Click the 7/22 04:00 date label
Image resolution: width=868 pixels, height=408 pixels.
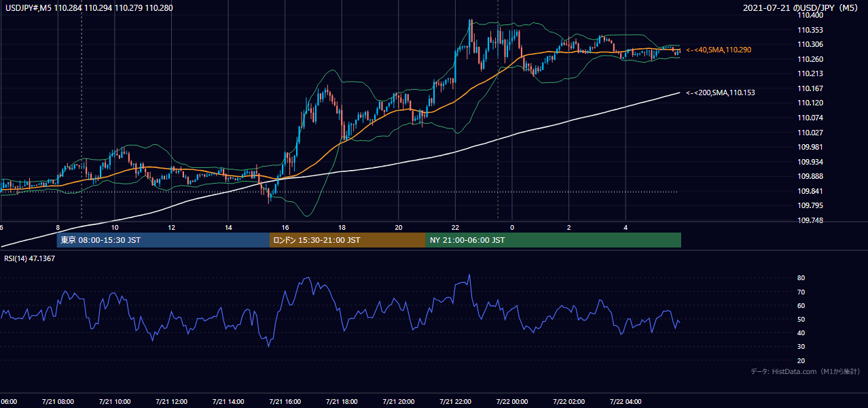coord(626,402)
